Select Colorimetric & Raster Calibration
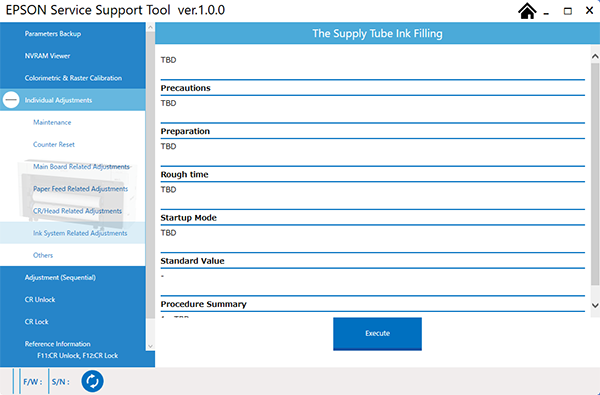The image size is (600, 395). [x=73, y=78]
